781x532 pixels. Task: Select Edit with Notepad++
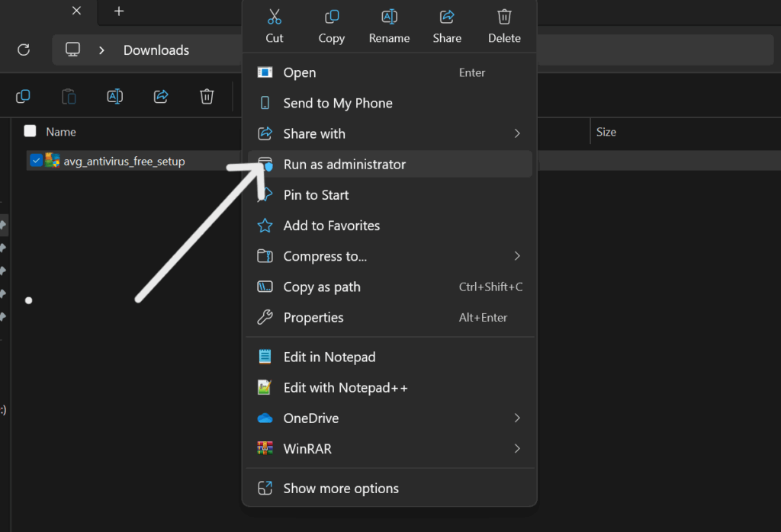[345, 388]
